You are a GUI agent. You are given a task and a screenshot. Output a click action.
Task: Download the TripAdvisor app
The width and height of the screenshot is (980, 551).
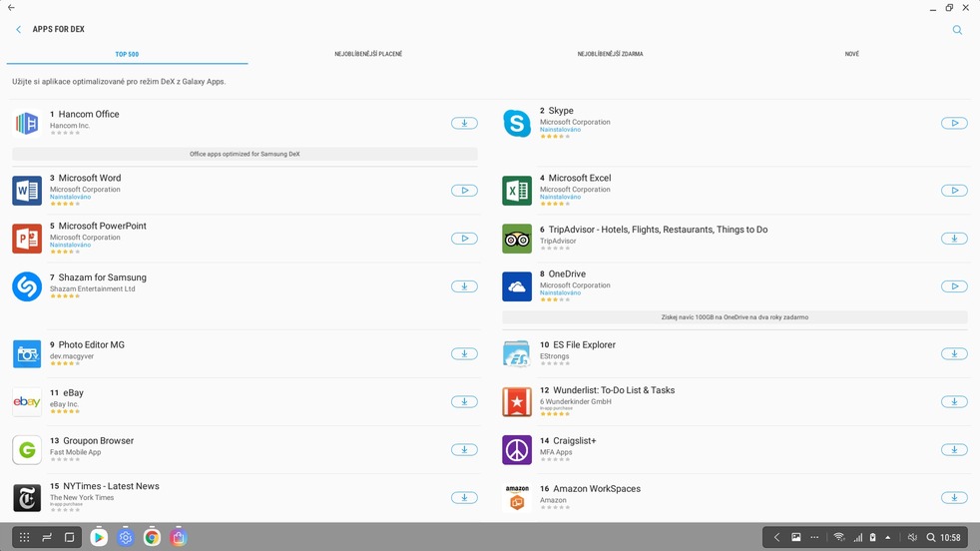tap(954, 239)
